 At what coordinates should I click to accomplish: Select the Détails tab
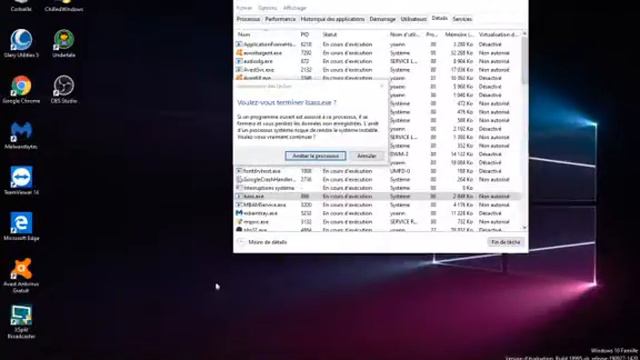tap(440, 19)
